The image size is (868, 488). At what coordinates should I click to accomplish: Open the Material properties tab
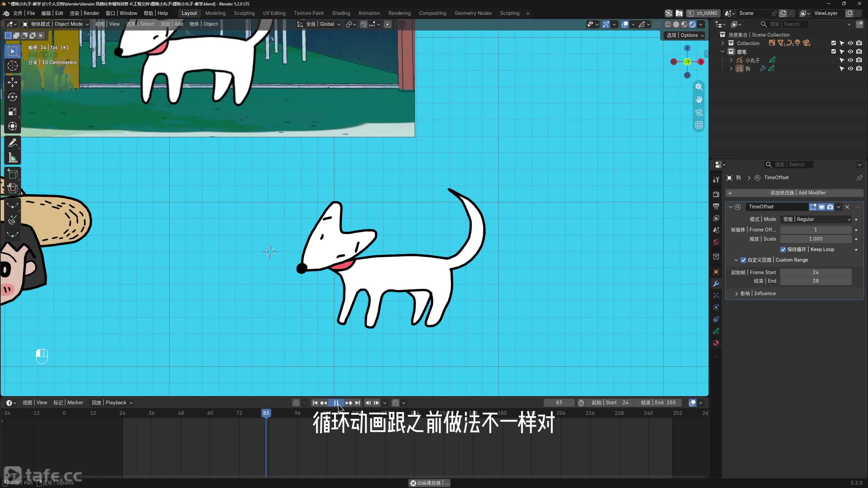(x=716, y=343)
